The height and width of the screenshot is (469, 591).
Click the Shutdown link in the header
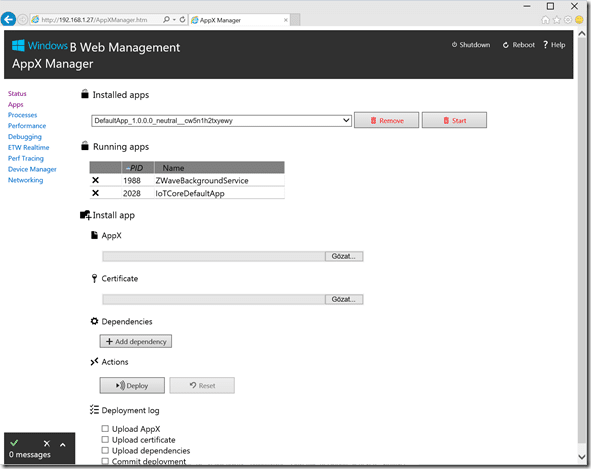(x=471, y=45)
